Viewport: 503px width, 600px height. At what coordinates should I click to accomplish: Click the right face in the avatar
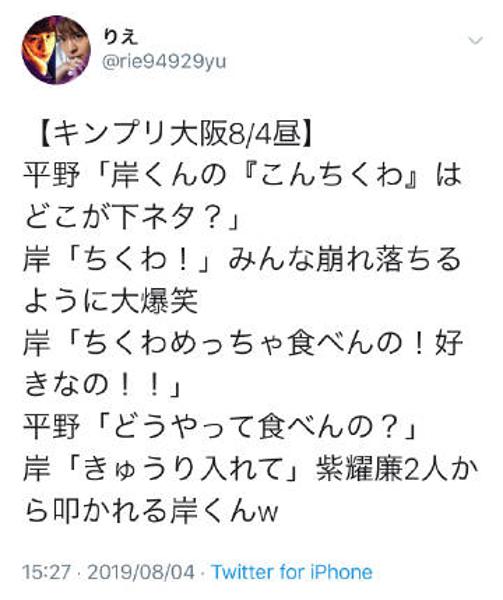(73, 50)
